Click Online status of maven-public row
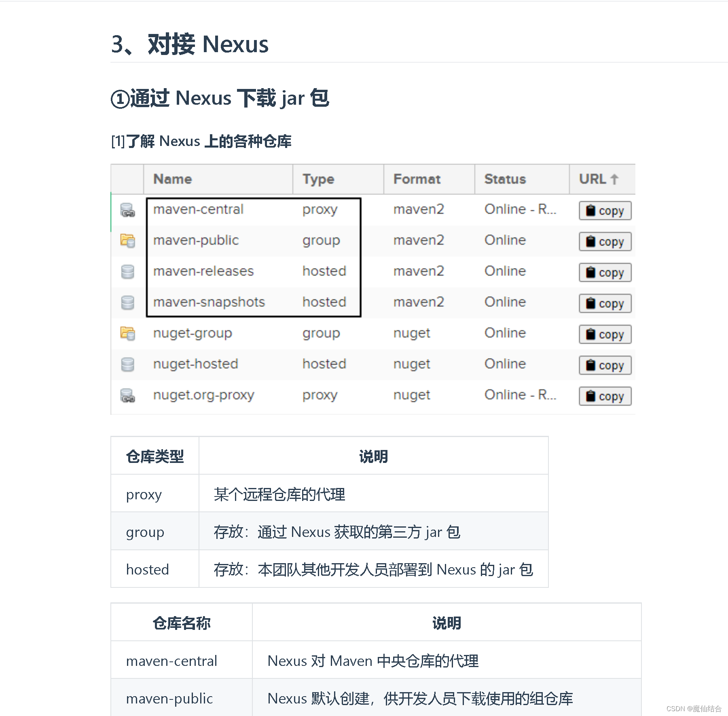Image resolution: width=728 pixels, height=716 pixels. coord(505,241)
